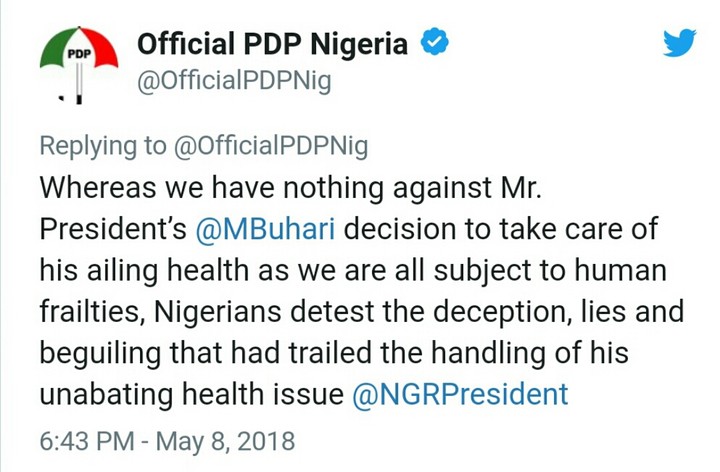The image size is (720, 472).
Task: Open the Official PDP Nigeria display name
Action: 272,44
